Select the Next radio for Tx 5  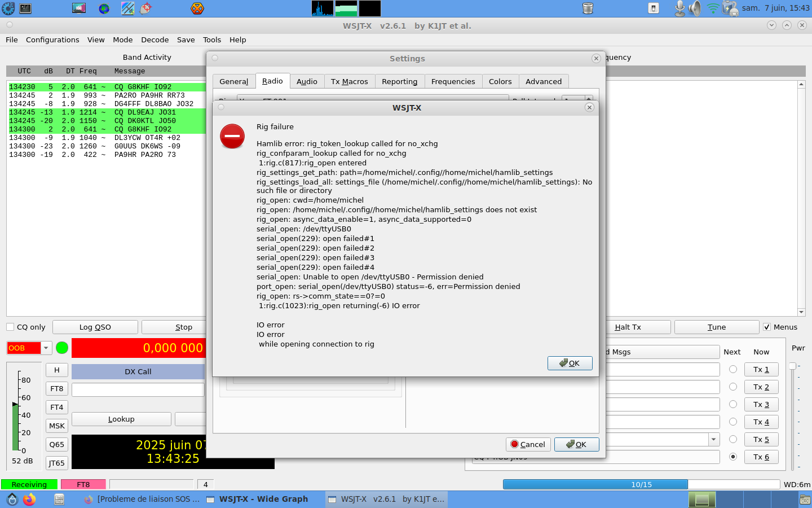(x=733, y=439)
